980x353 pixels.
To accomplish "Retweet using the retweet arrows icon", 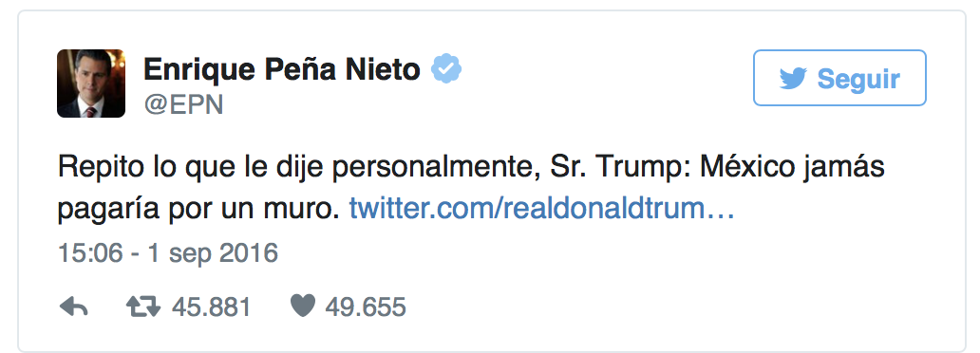I will tap(143, 307).
